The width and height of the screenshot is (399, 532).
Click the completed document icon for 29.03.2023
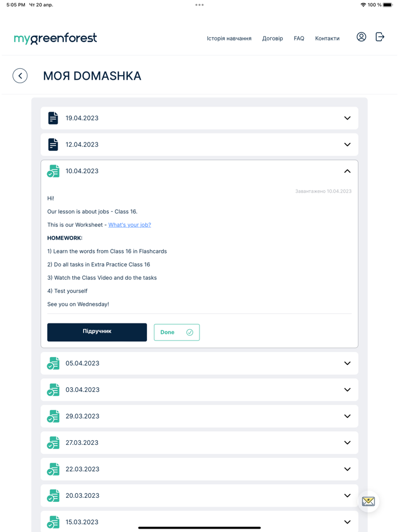(x=53, y=416)
